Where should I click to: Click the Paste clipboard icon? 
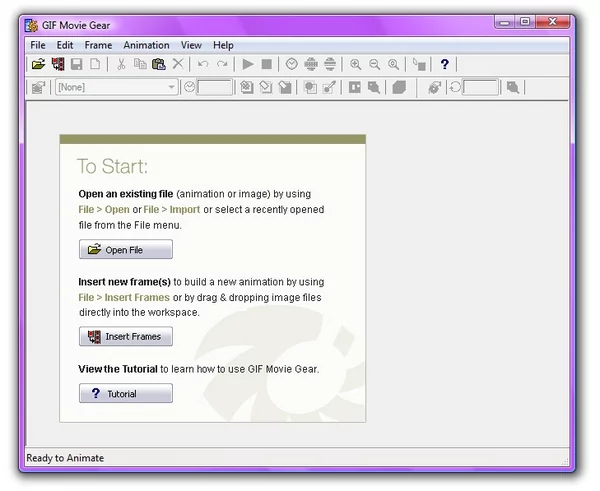click(159, 64)
